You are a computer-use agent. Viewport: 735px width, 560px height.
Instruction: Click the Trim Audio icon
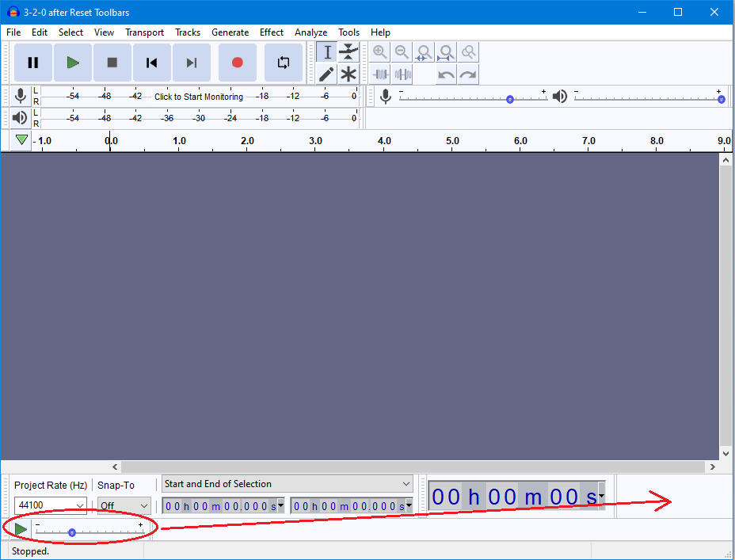pyautogui.click(x=380, y=74)
